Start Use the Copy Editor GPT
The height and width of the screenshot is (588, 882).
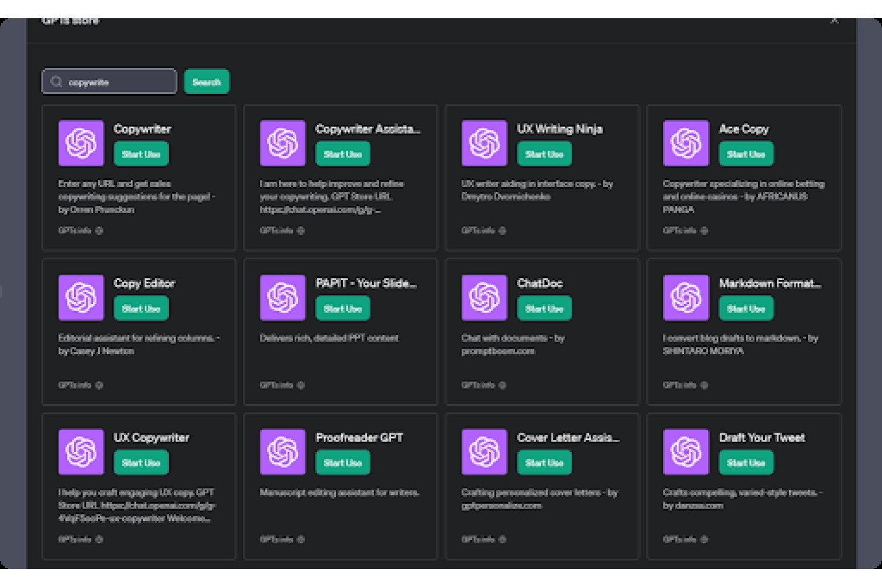click(141, 309)
